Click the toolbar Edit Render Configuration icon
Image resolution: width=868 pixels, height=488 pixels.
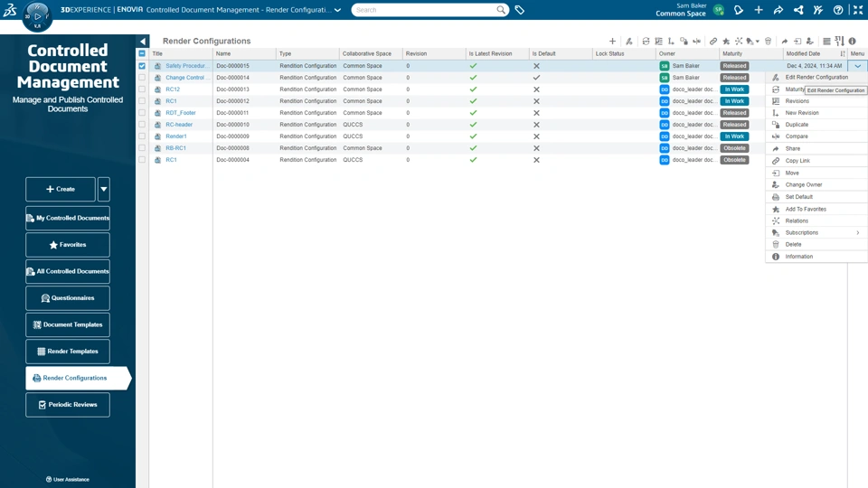[x=629, y=41]
